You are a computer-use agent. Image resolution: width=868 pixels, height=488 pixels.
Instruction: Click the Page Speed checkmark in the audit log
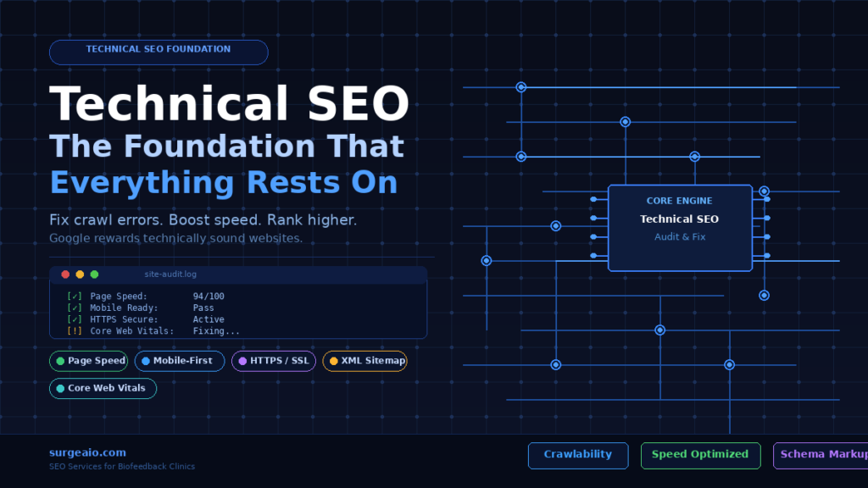coord(75,296)
